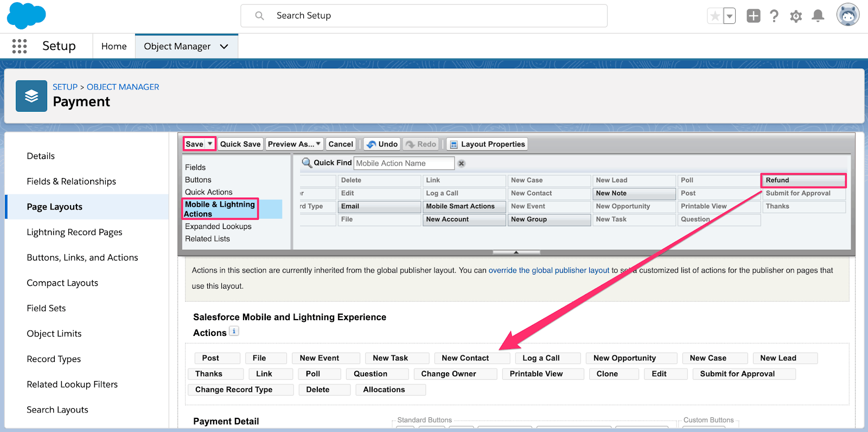The width and height of the screenshot is (868, 432).
Task: Select Buttons in the palette category list
Action: tap(198, 180)
